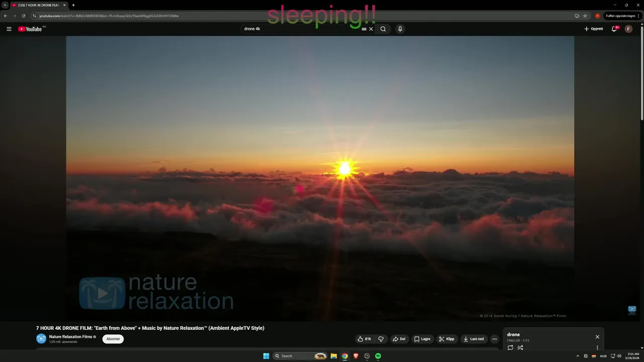The height and width of the screenshot is (362, 644).
Task: Clear the search box with the X icon
Action: click(371, 29)
